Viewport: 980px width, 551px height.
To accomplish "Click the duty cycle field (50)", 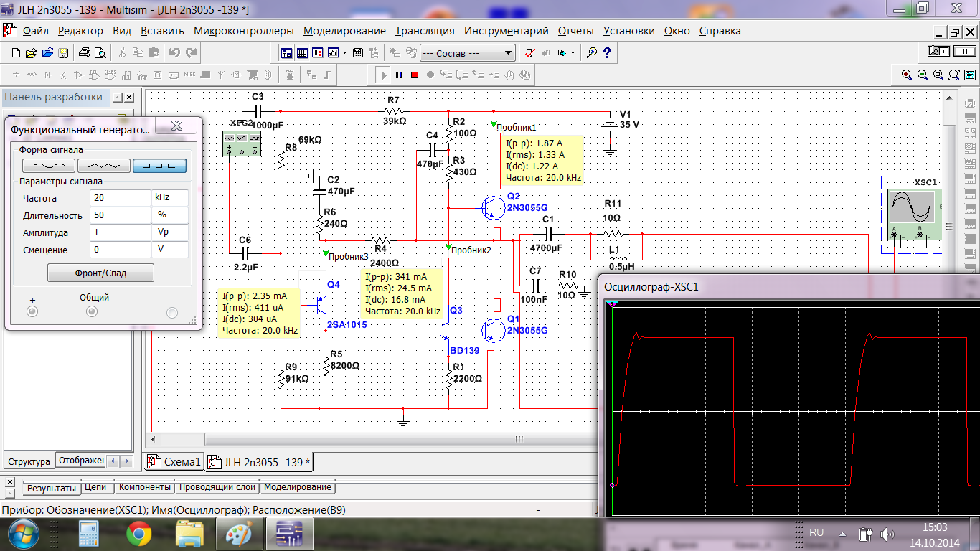I will (x=120, y=216).
